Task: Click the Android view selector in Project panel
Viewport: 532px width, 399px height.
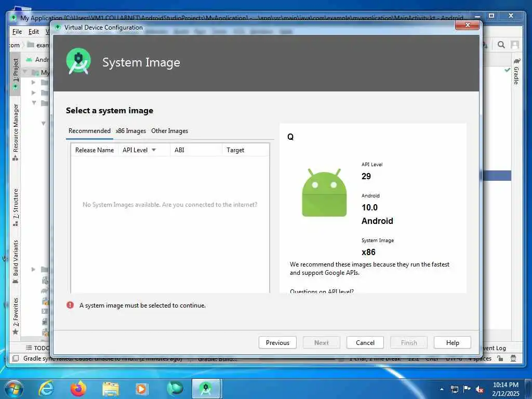Action: [37, 60]
